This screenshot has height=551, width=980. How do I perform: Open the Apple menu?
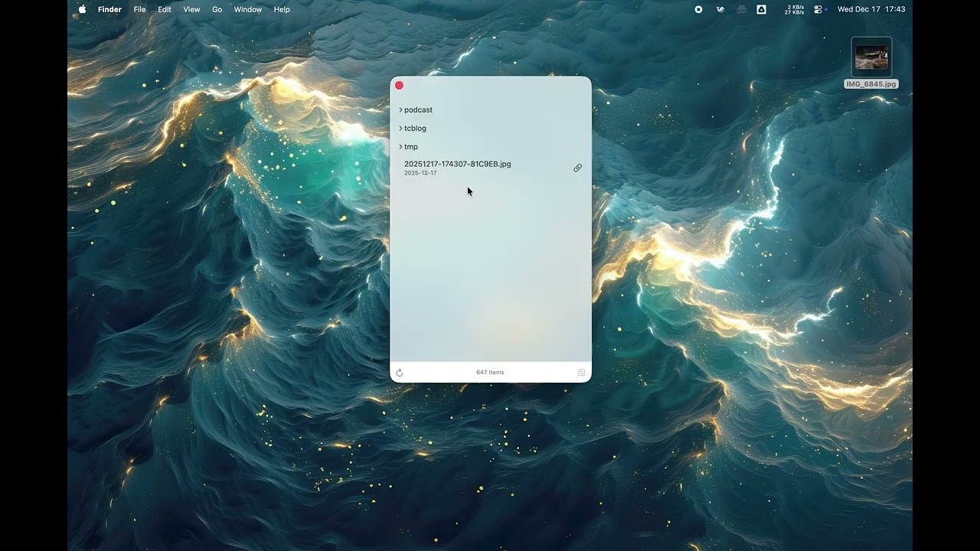point(82,9)
